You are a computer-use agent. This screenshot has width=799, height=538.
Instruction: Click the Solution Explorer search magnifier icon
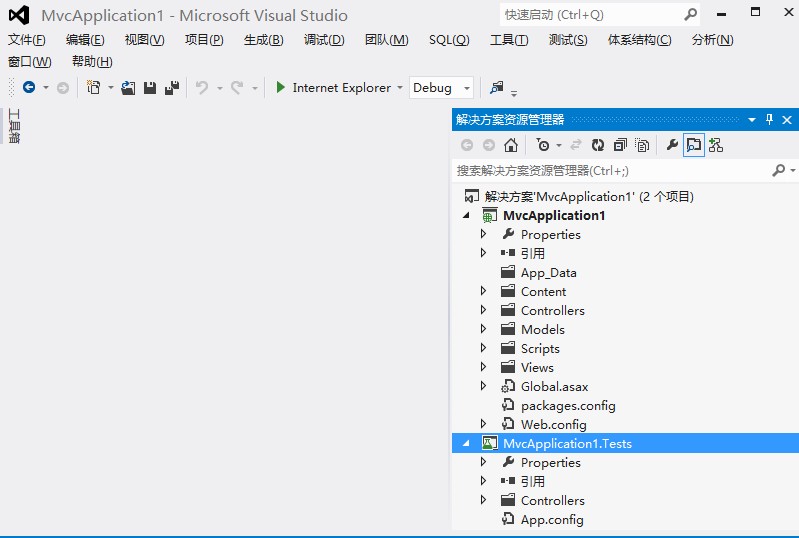pos(779,170)
